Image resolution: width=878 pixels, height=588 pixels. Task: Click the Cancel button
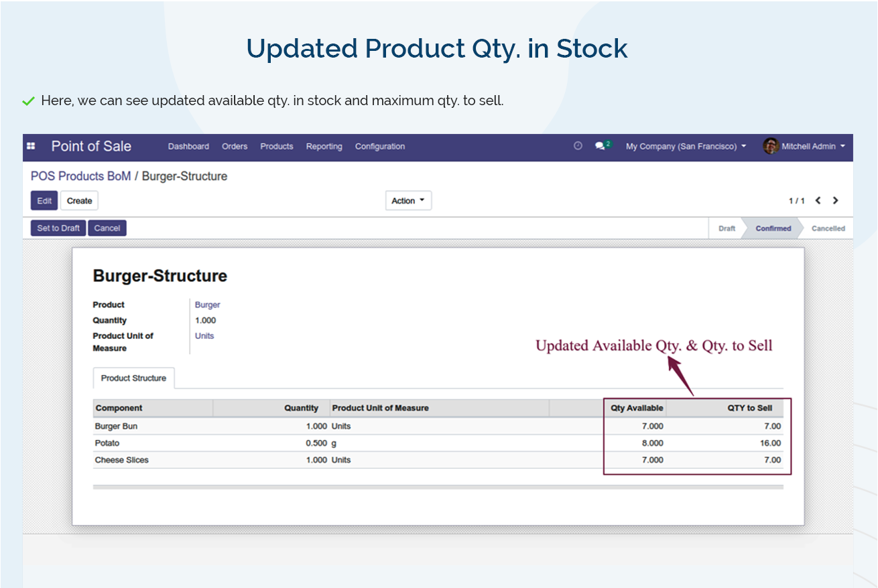point(107,228)
